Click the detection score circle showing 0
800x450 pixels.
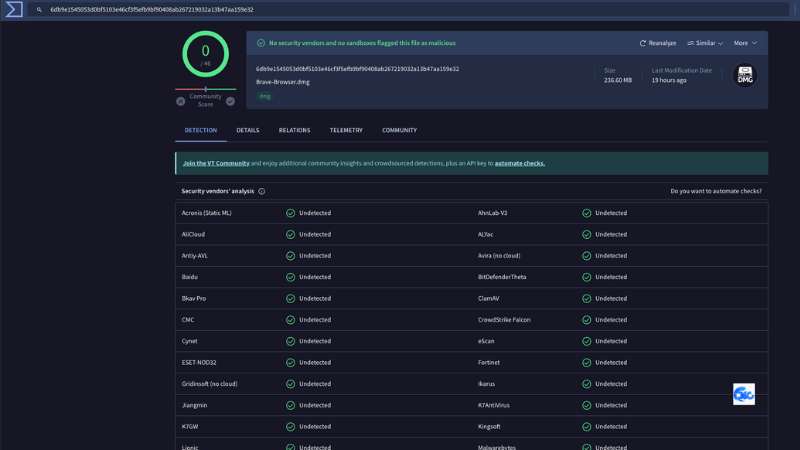205,54
